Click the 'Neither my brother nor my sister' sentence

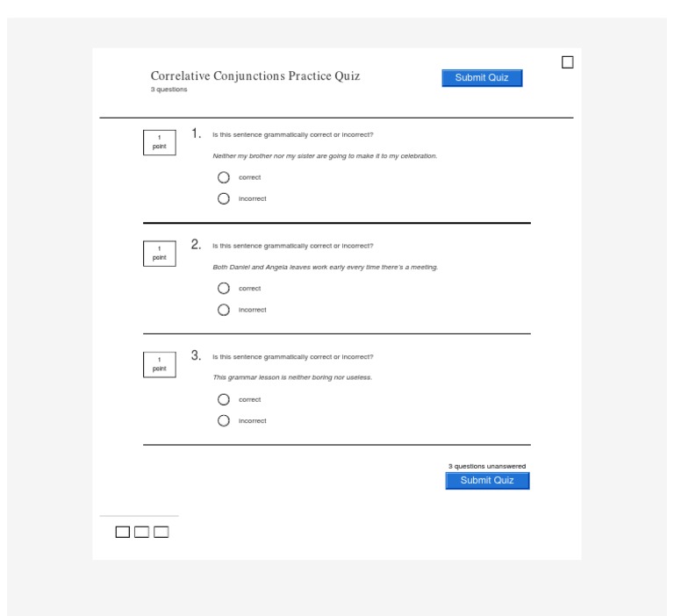click(325, 156)
